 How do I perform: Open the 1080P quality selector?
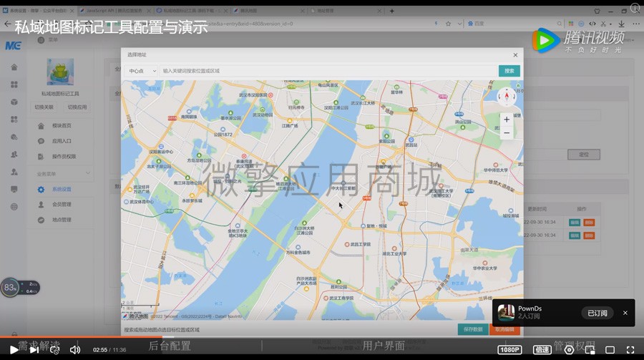[509, 350]
